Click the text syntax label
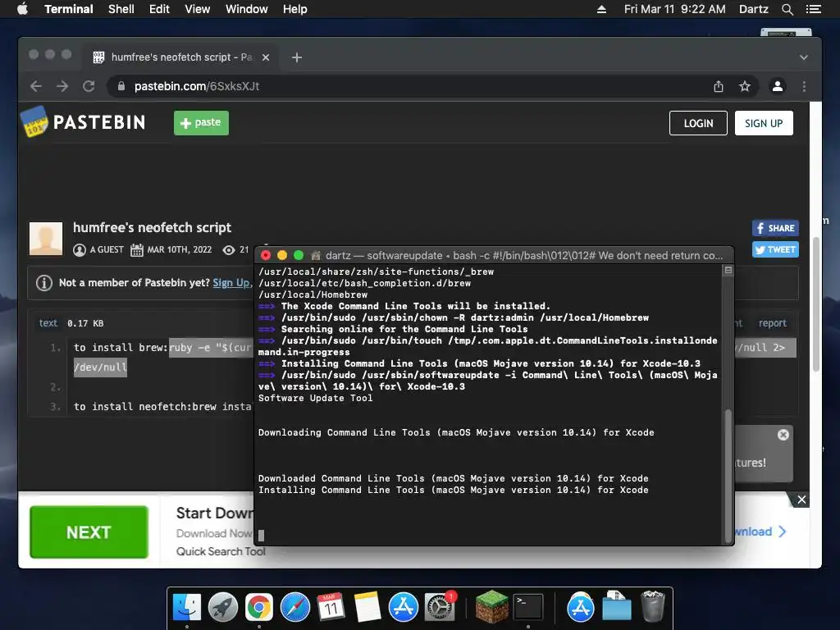Image resolution: width=840 pixels, height=630 pixels. (x=48, y=323)
